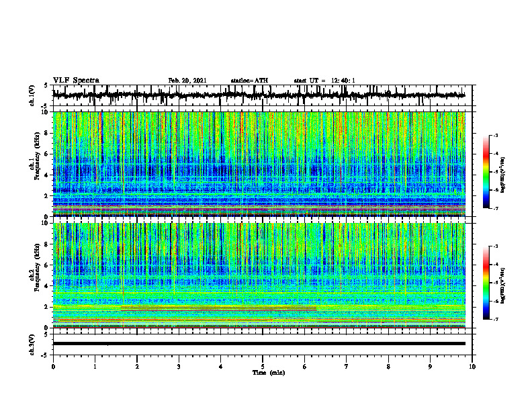This screenshot has height=411, width=532.
Task: Click the time axis tick label "4"
Action: pos(221,367)
